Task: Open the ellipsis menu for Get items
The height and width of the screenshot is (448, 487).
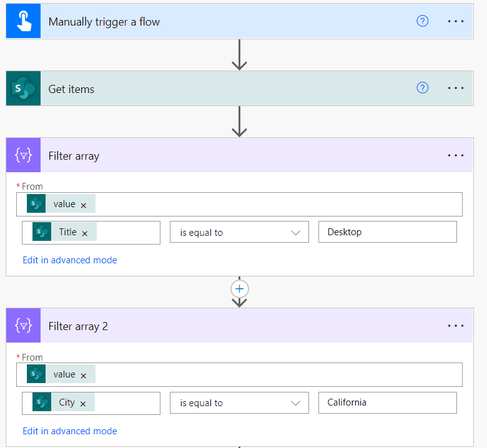Action: [x=456, y=88]
